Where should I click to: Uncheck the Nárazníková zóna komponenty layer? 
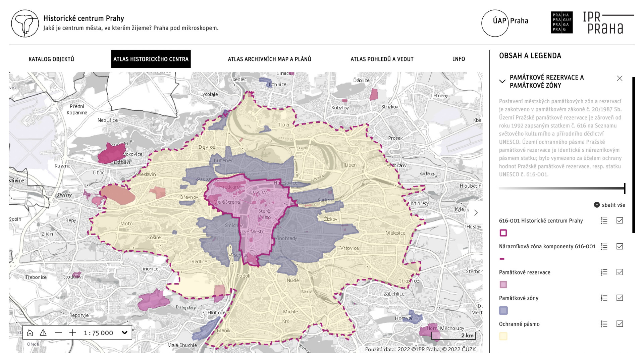pyautogui.click(x=620, y=246)
